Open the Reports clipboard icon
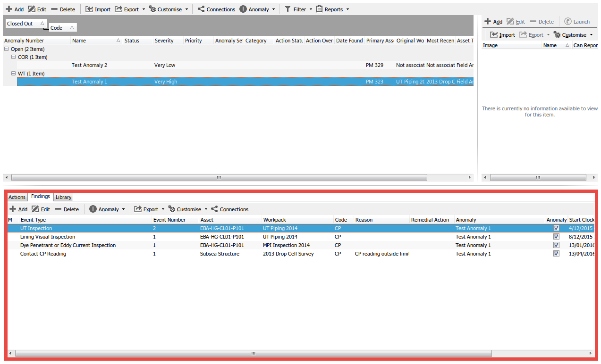Viewport: 601px width, 364px height. [x=320, y=9]
